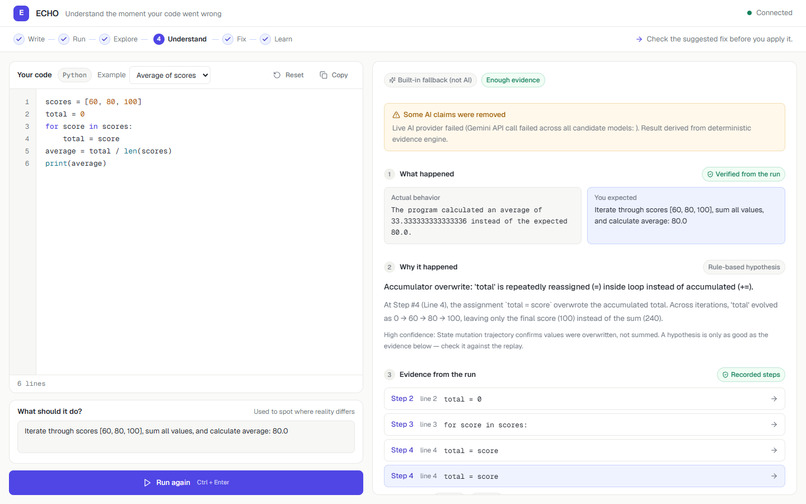Open Step 2 row arrow icon
Image resolution: width=806 pixels, height=504 pixels.
click(x=774, y=399)
